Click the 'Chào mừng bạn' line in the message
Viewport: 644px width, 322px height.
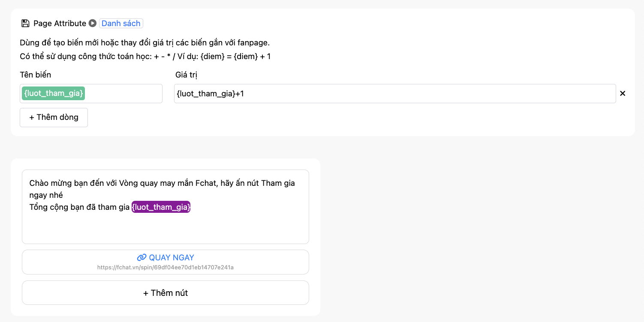(x=162, y=183)
